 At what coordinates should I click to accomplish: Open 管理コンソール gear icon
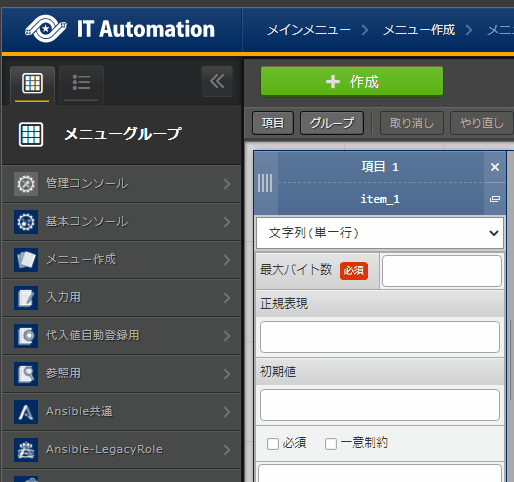point(26,184)
